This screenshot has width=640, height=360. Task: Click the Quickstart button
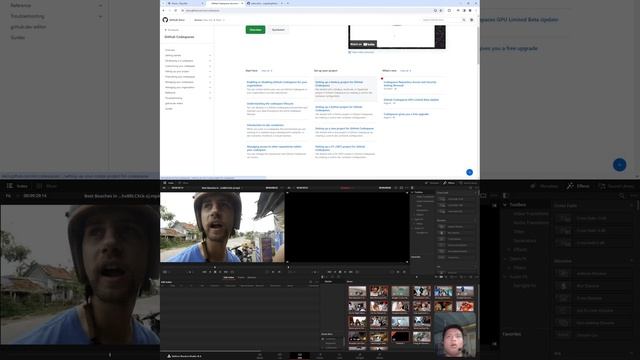pyautogui.click(x=278, y=30)
